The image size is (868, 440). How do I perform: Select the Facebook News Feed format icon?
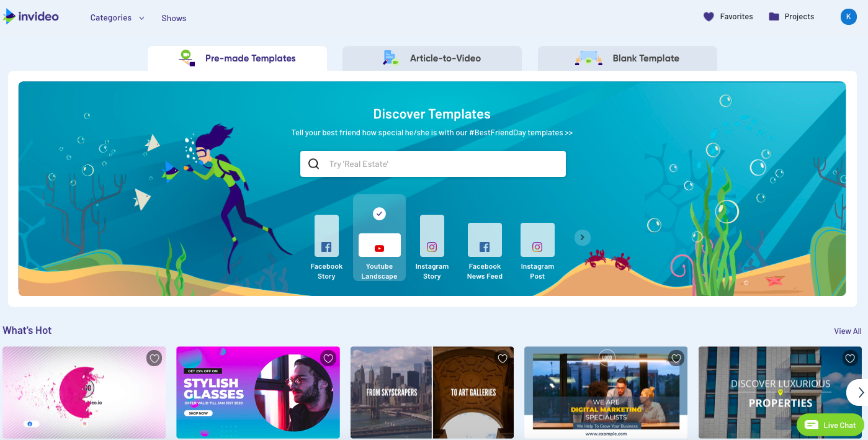tap(485, 246)
